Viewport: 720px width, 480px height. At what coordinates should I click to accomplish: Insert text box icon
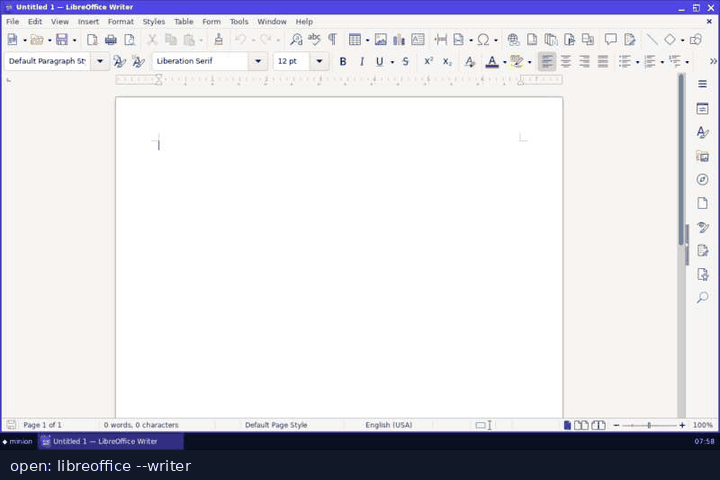pos(417,40)
